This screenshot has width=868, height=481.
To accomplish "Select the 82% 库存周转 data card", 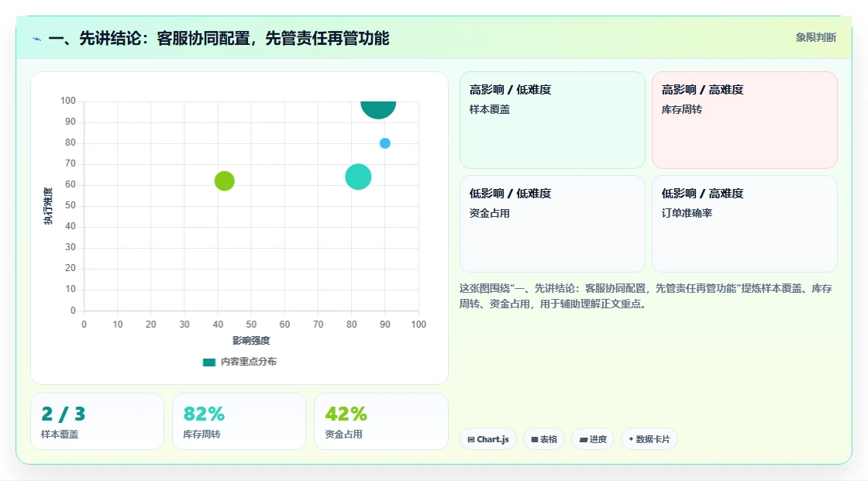I will (x=239, y=422).
